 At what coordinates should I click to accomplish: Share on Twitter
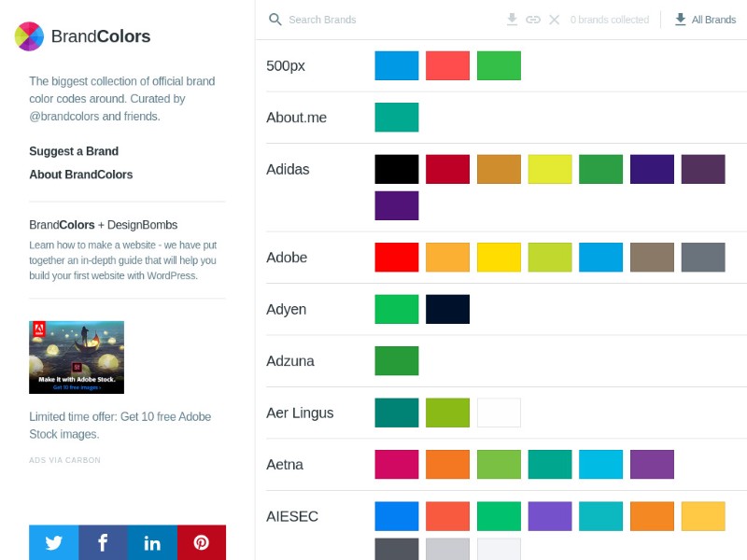click(x=54, y=542)
